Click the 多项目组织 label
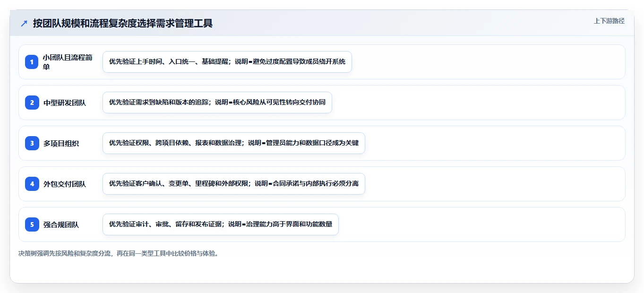The width and height of the screenshot is (644, 293). point(61,143)
